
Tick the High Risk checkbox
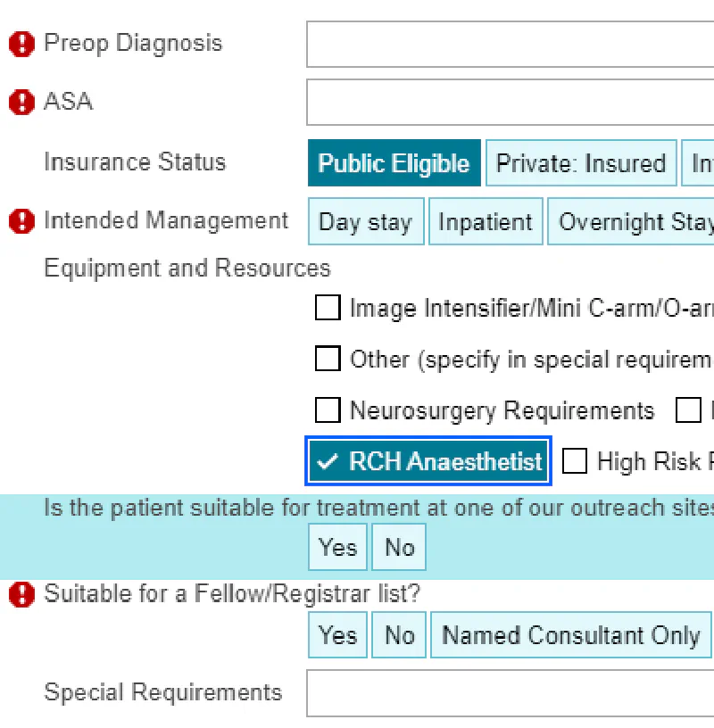(x=575, y=461)
